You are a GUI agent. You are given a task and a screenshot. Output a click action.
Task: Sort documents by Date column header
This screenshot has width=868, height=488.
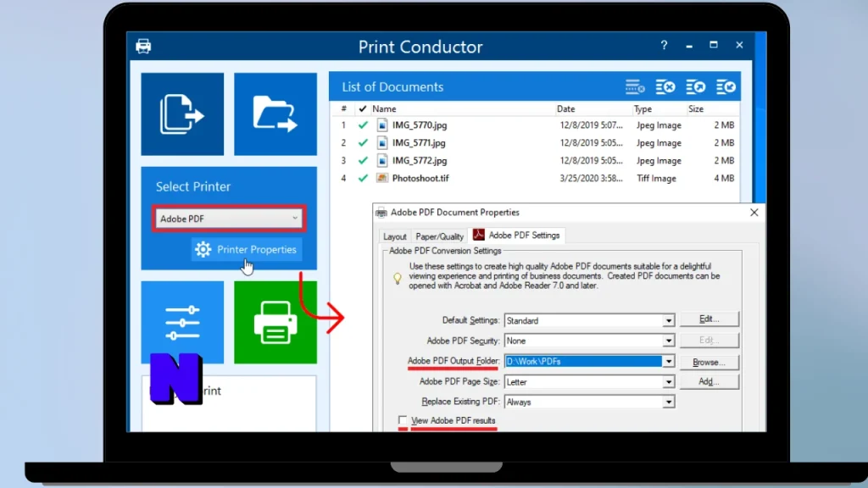point(565,109)
